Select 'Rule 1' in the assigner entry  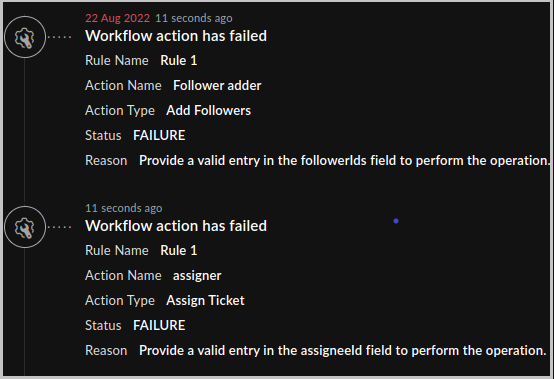179,250
